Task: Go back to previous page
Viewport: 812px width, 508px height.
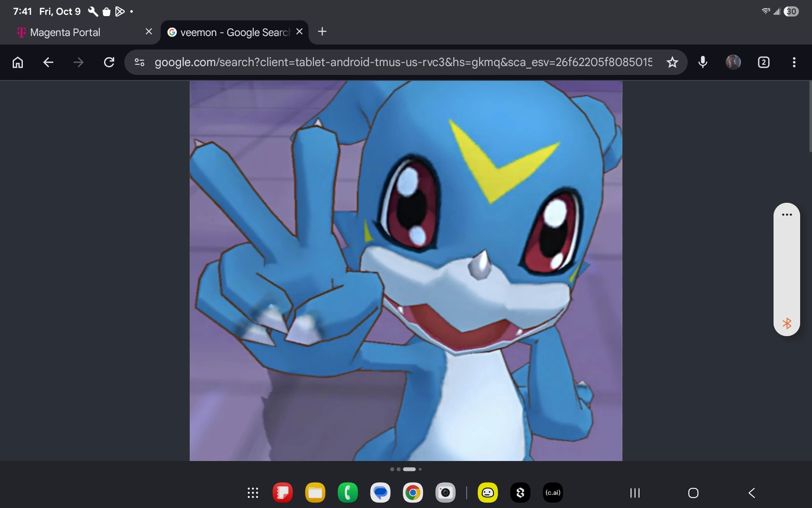Action: (x=48, y=63)
